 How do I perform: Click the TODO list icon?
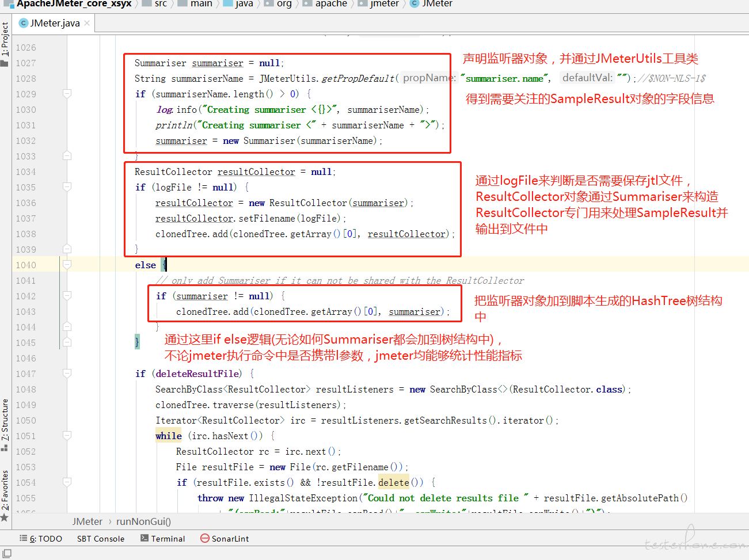click(x=24, y=538)
